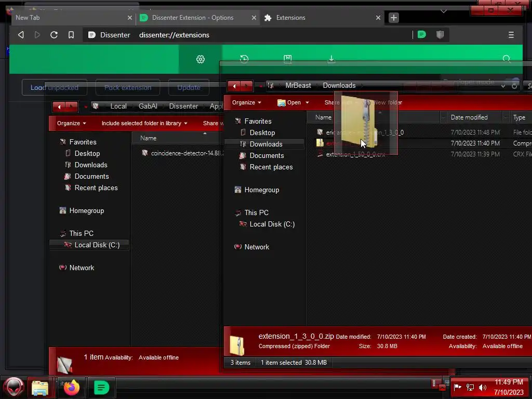This screenshot has width=532, height=399.
Task: Open bookmarks icon in green toolbar
Action: pos(288,59)
